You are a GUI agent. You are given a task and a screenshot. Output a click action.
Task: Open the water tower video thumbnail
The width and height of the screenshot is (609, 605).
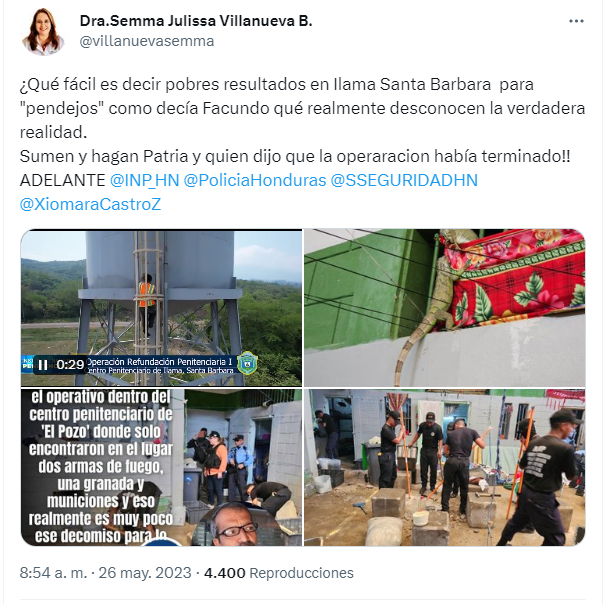161,308
